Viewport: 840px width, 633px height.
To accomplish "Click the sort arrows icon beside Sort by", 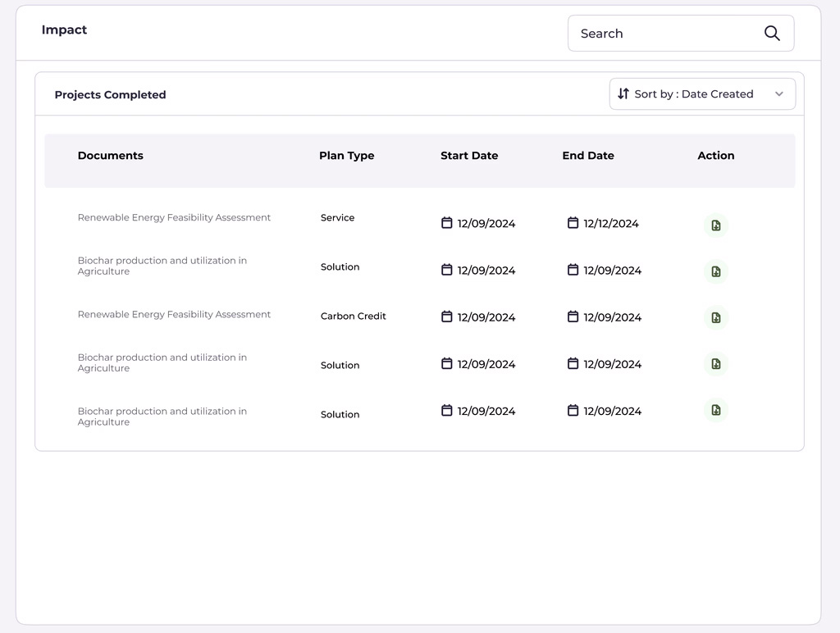I will tap(623, 94).
